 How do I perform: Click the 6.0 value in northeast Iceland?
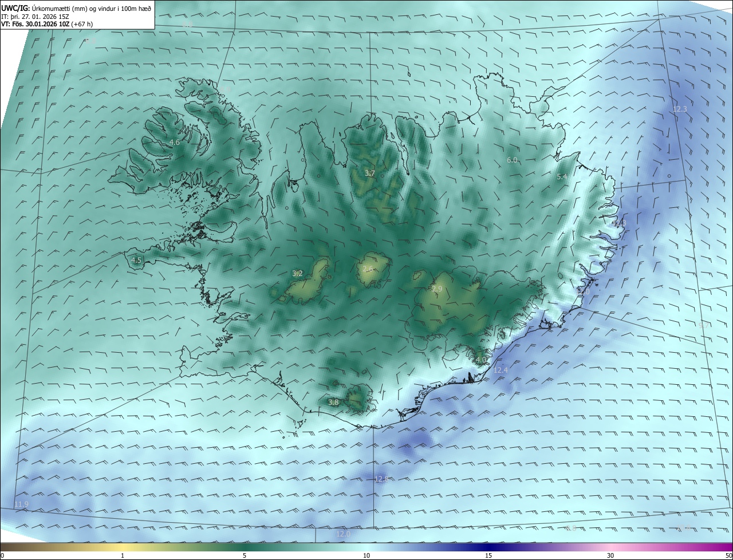tap(512, 160)
